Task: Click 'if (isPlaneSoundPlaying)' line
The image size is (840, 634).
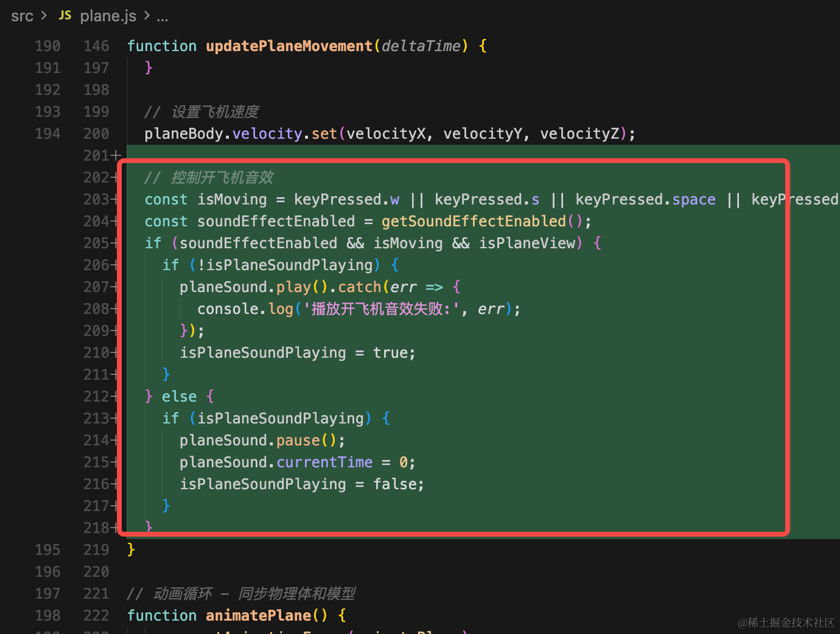Action: [x=276, y=419]
